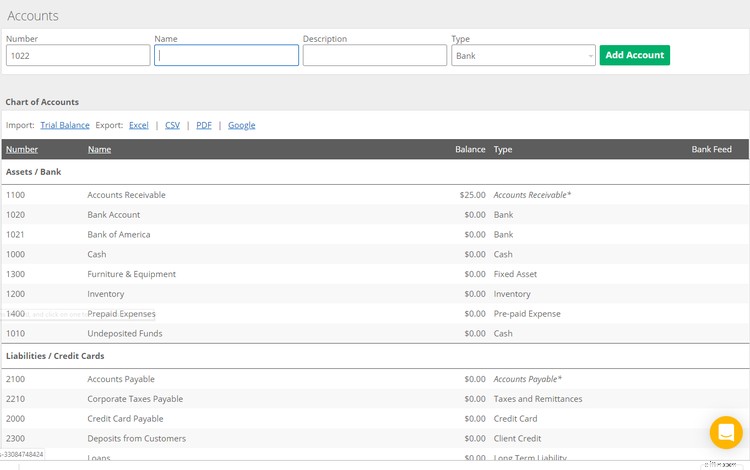Image resolution: width=750 pixels, height=470 pixels.
Task: Open the Undeposited Funds account row
Action: (124, 333)
